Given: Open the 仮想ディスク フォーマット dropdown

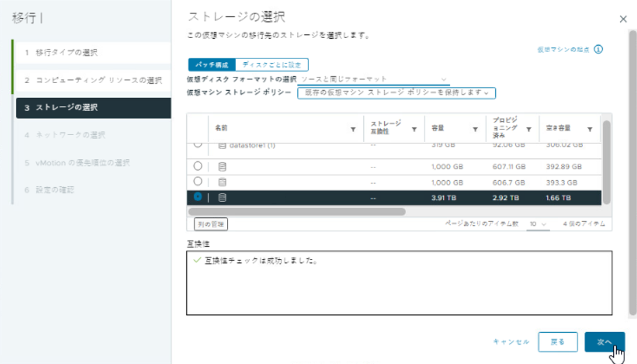Looking at the screenshot, I should (373, 79).
